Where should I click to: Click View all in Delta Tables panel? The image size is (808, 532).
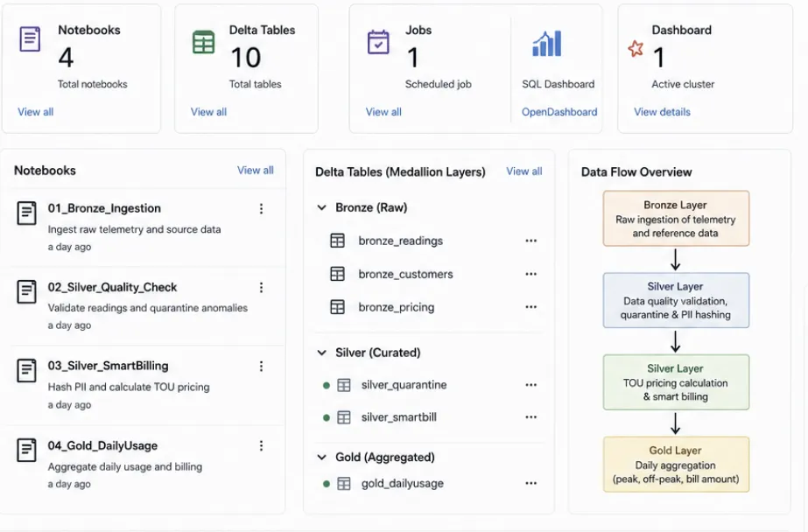point(524,171)
